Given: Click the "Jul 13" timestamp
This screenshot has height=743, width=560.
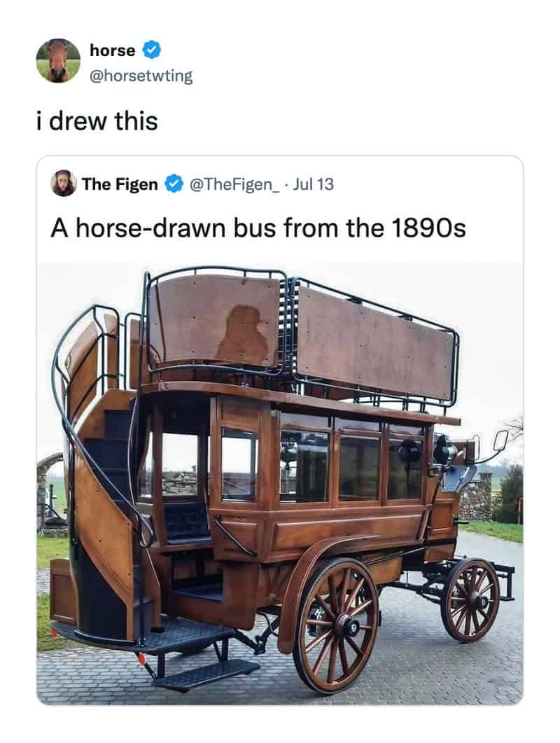Looking at the screenshot, I should click(313, 184).
